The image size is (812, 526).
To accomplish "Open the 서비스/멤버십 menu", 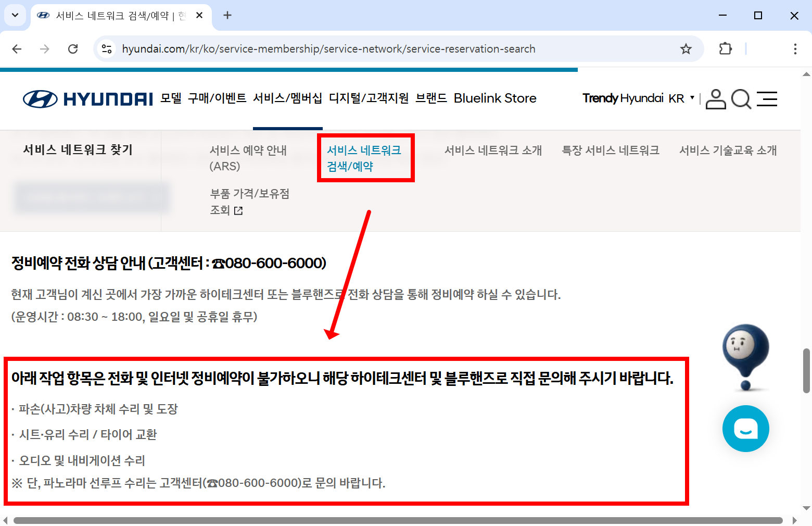I will tap(287, 98).
